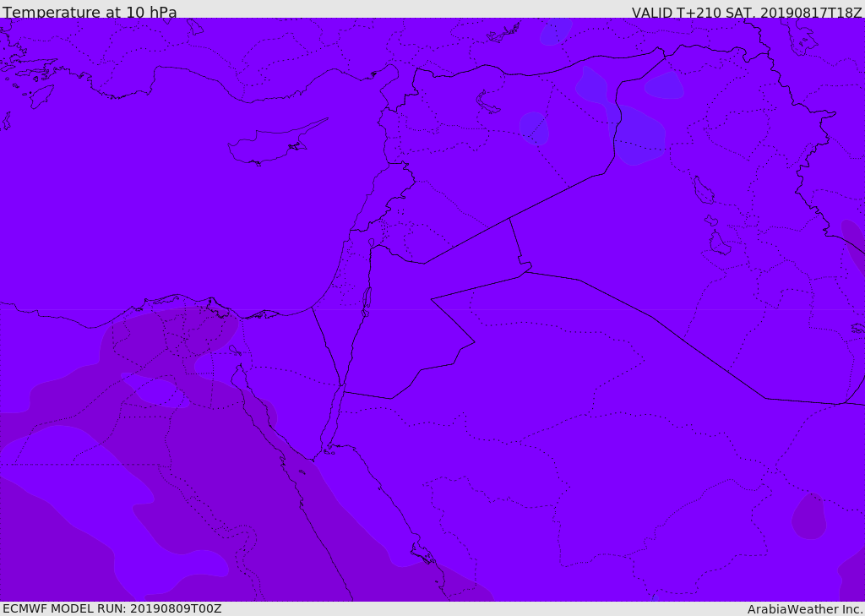
Task: Click the 'Temperature at 10 hPa' title
Action: [x=90, y=12]
